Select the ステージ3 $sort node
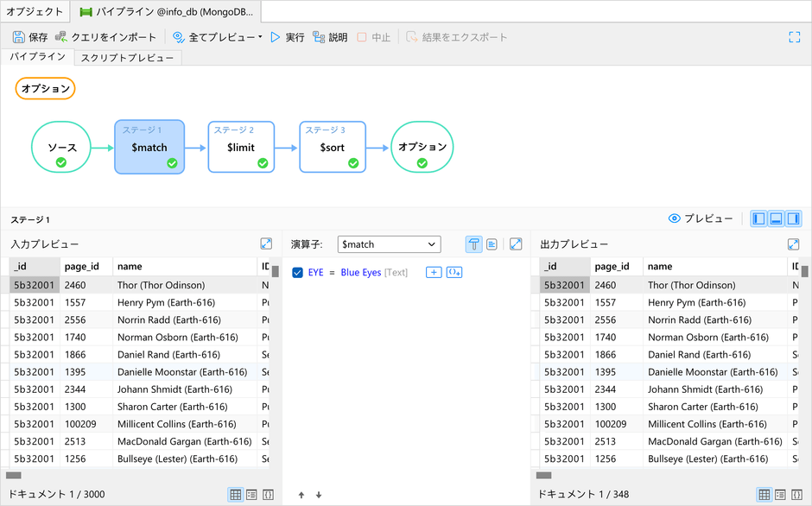This screenshot has height=506, width=812. [x=333, y=147]
